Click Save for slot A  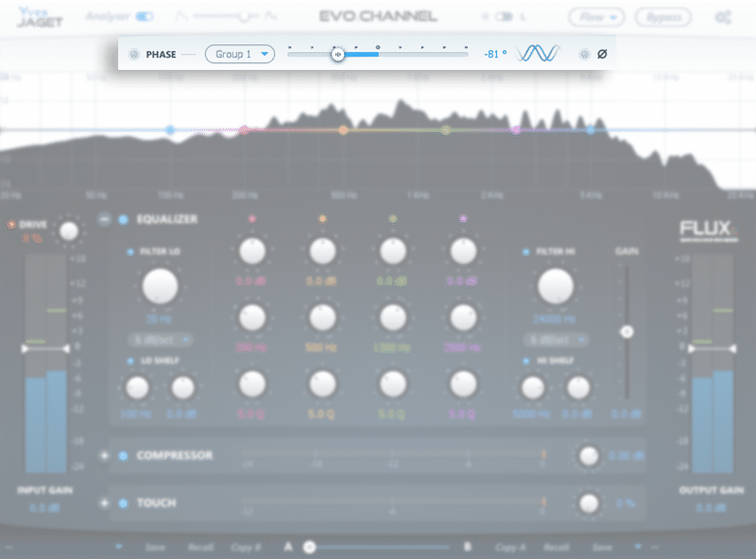tap(155, 548)
